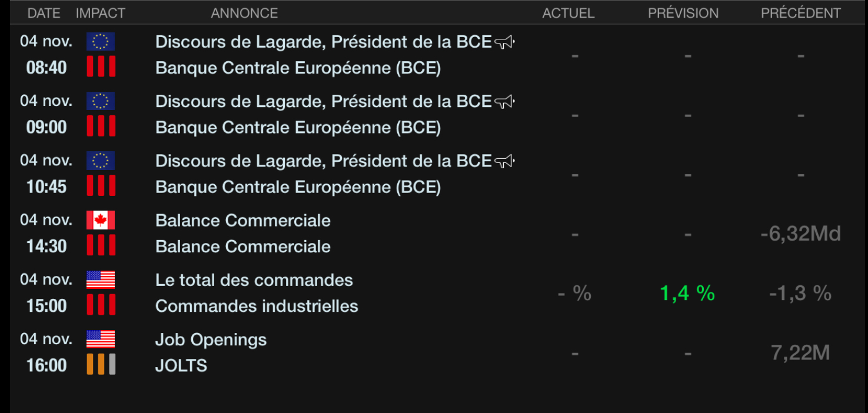Click the megaphone icon on the 08:40 Lagarde speech
Viewport: 868px width, 413px height.
coord(504,42)
